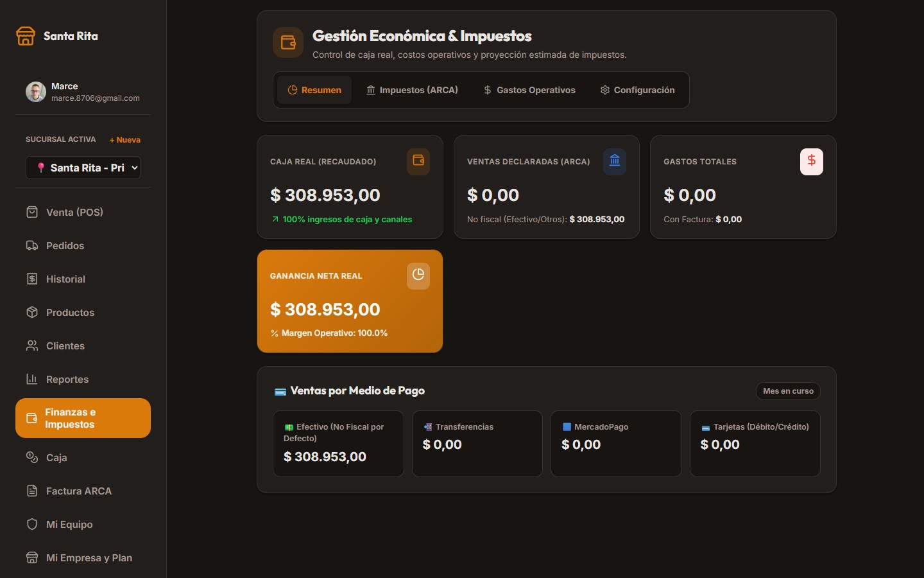The height and width of the screenshot is (578, 924).
Task: Select the Configuración tab
Action: 637,90
